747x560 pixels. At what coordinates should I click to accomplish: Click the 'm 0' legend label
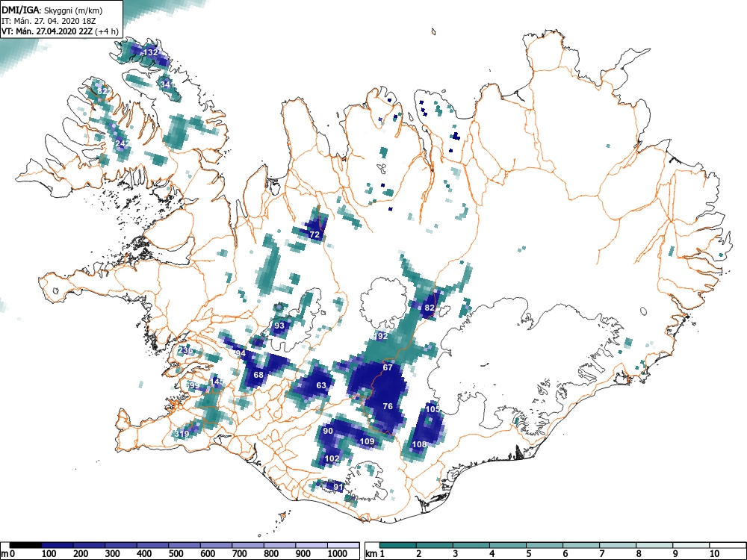click(8, 553)
